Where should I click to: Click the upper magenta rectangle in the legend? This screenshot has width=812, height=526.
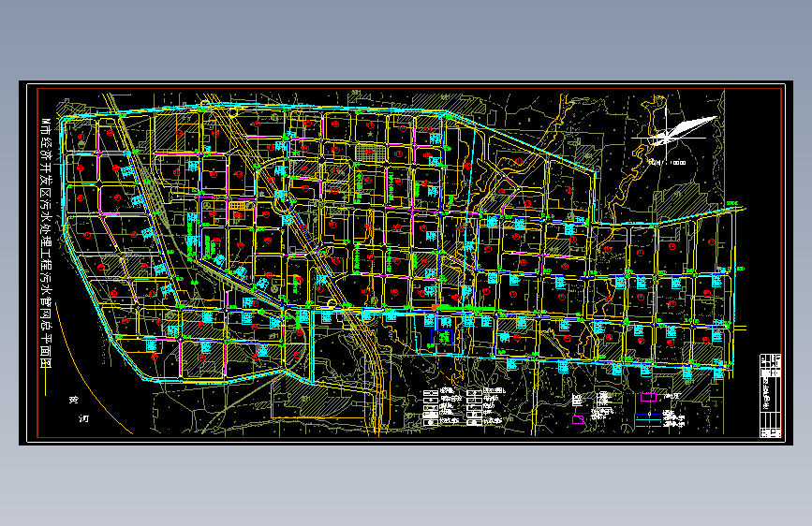(x=648, y=397)
